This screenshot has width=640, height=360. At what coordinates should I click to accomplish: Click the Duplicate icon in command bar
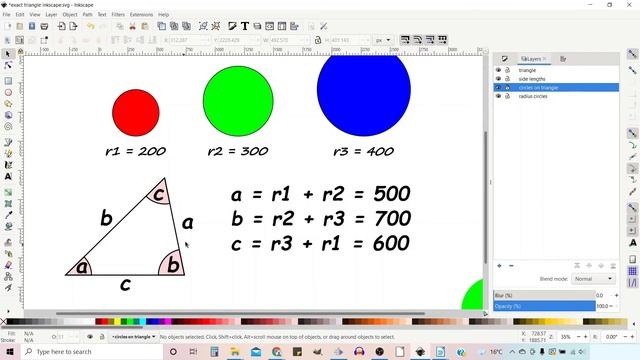(x=162, y=27)
